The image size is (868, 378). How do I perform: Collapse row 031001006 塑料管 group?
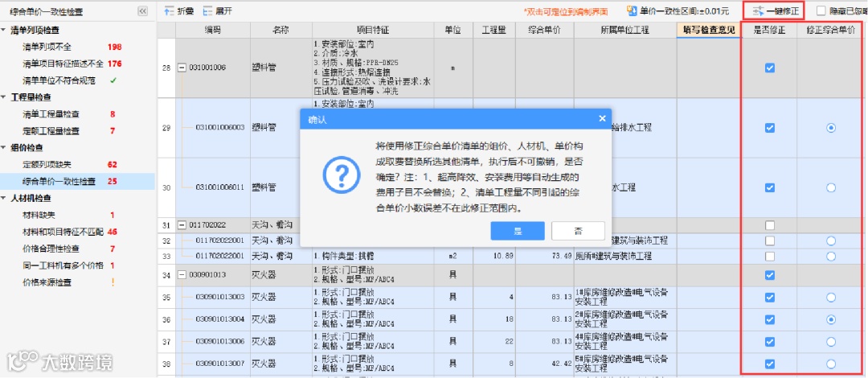[x=182, y=68]
